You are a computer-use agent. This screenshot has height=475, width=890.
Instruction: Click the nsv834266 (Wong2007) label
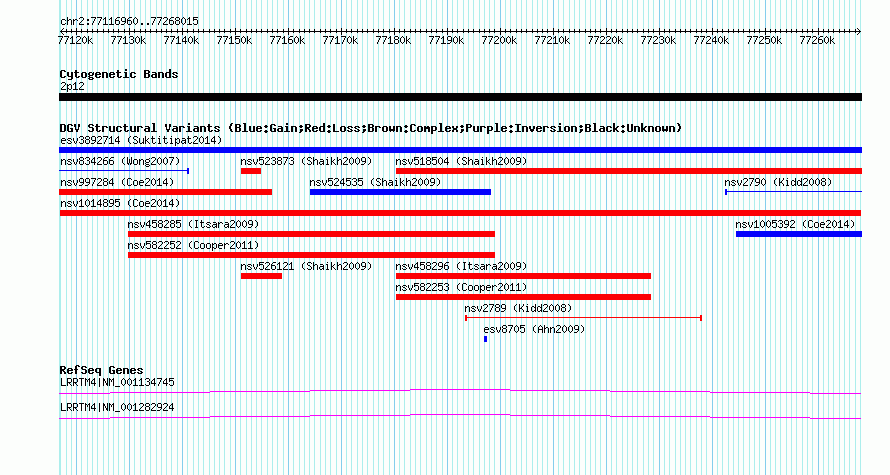(120, 161)
